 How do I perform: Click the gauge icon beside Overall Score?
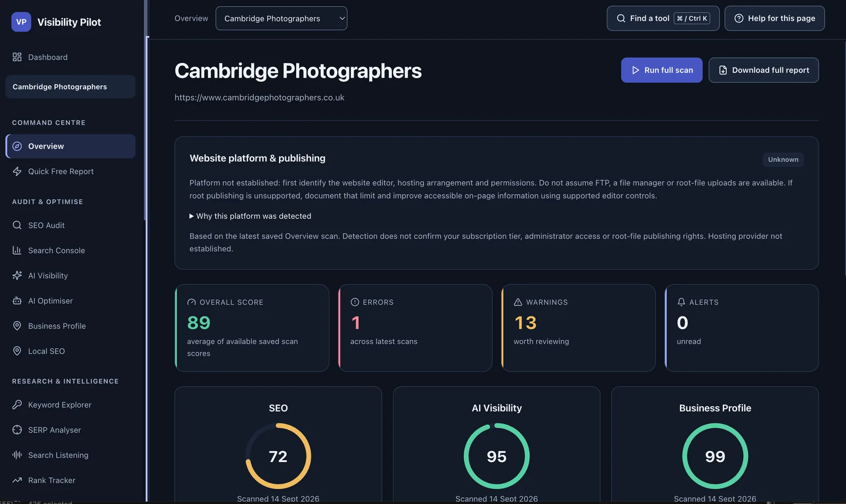tap(191, 302)
